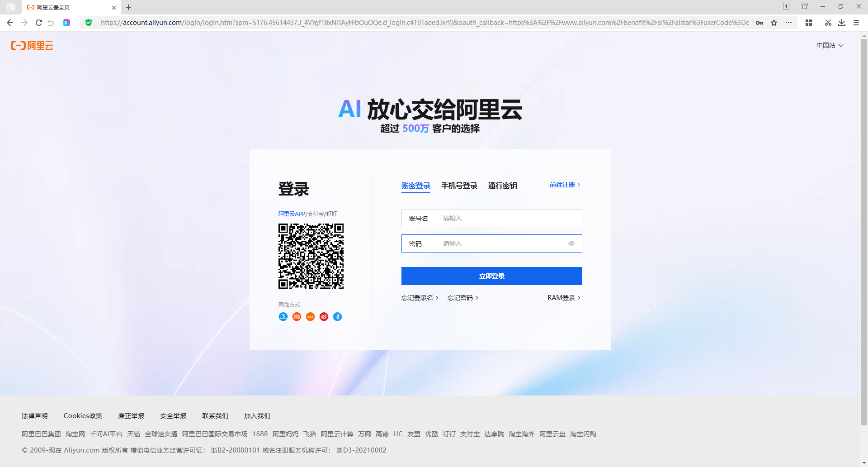This screenshot has height=467, width=868.
Task: Go back using the browser back arrow
Action: pos(10,23)
